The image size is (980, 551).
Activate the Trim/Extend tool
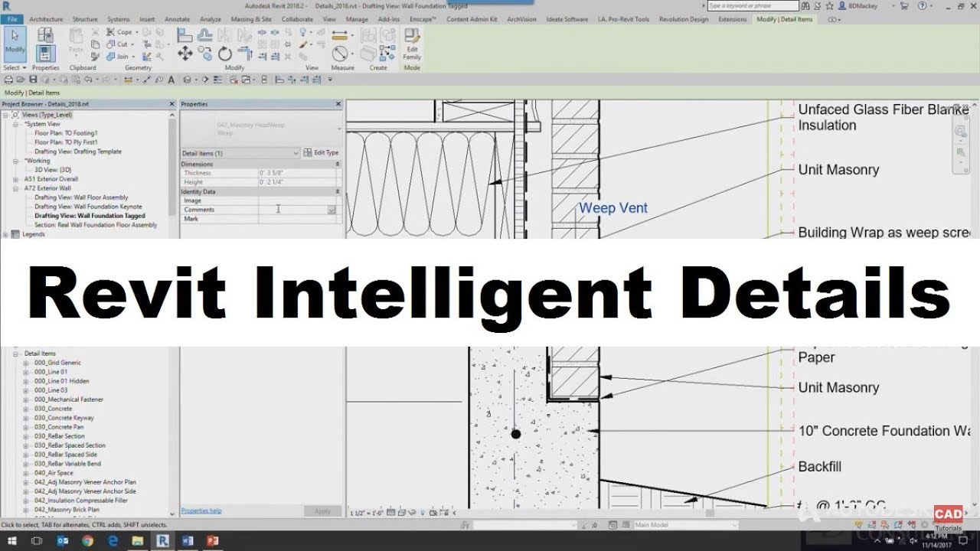244,54
